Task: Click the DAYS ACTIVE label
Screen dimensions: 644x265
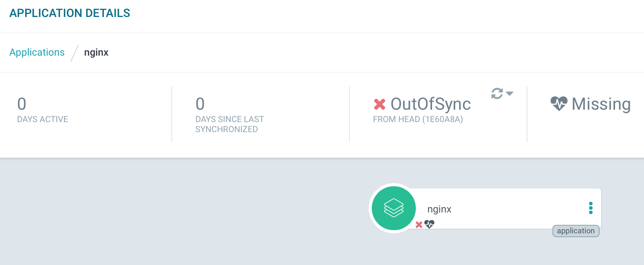Action: coord(42,119)
